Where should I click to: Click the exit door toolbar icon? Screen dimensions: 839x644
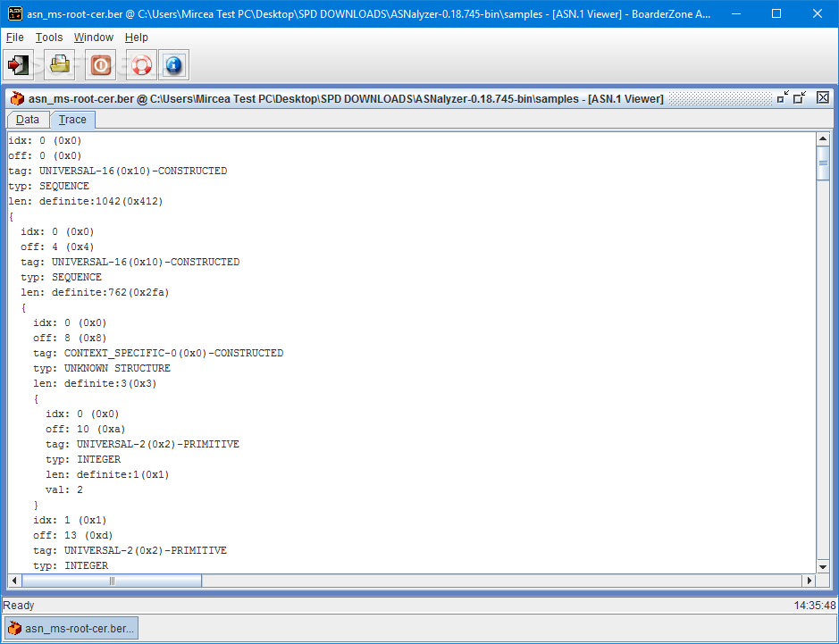click(18, 65)
